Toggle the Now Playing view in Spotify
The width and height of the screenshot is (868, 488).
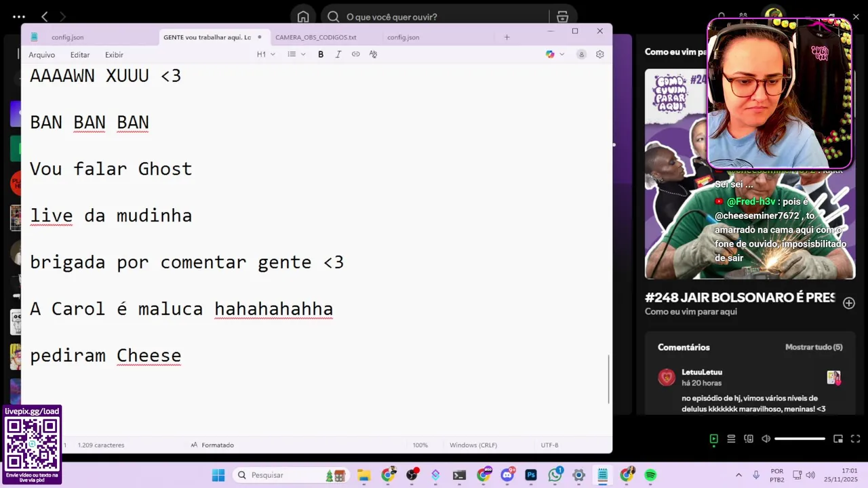713,439
